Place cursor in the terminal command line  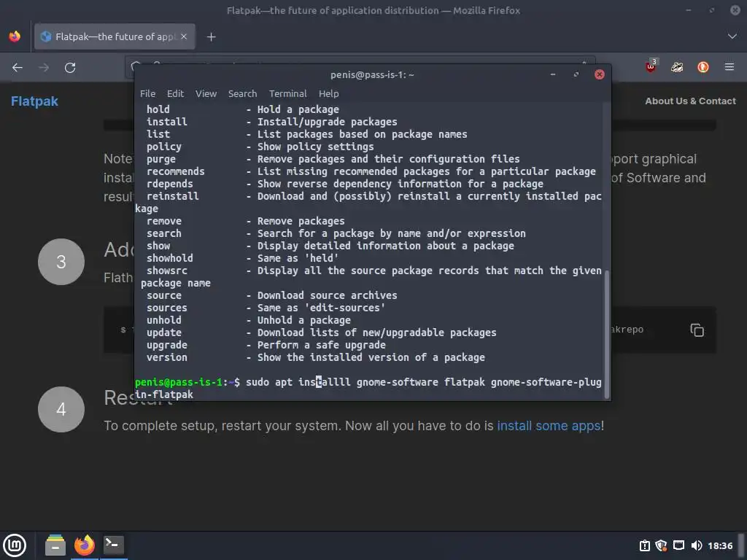[x=368, y=388]
